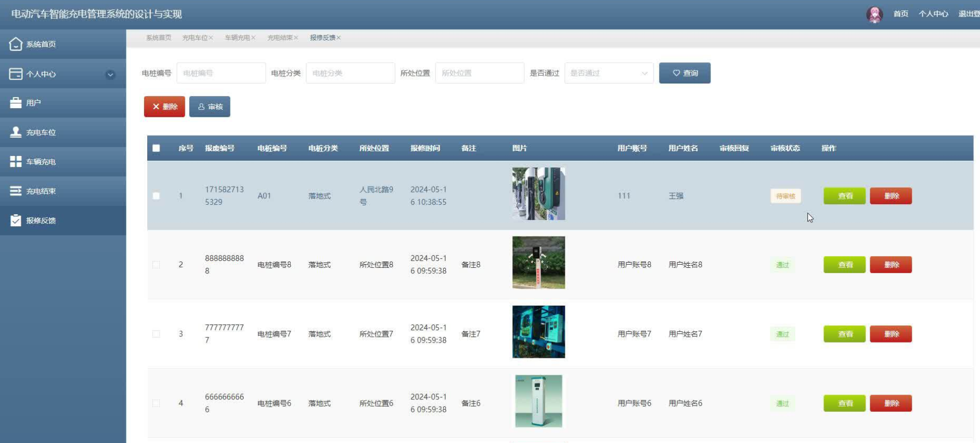Close the 车辆充电 tab with its X
The height and width of the screenshot is (443, 980).
pos(253,38)
